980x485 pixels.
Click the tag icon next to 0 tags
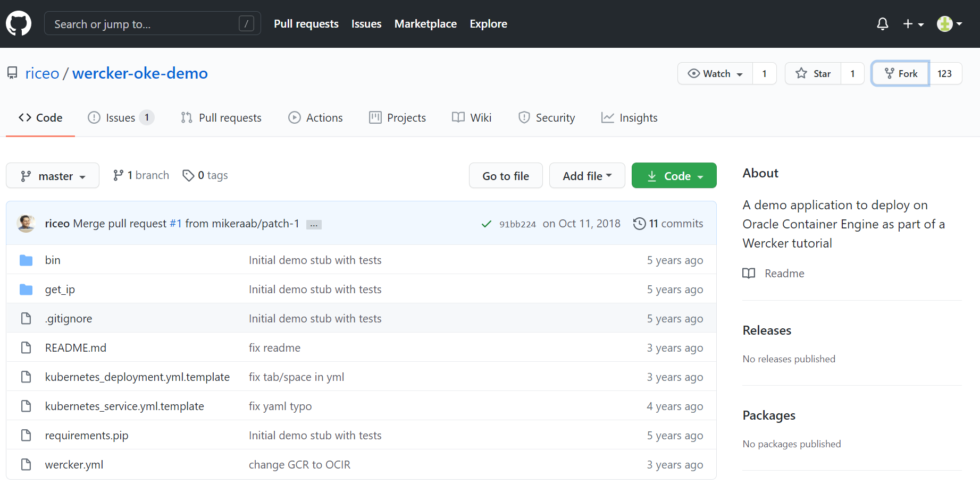point(188,175)
